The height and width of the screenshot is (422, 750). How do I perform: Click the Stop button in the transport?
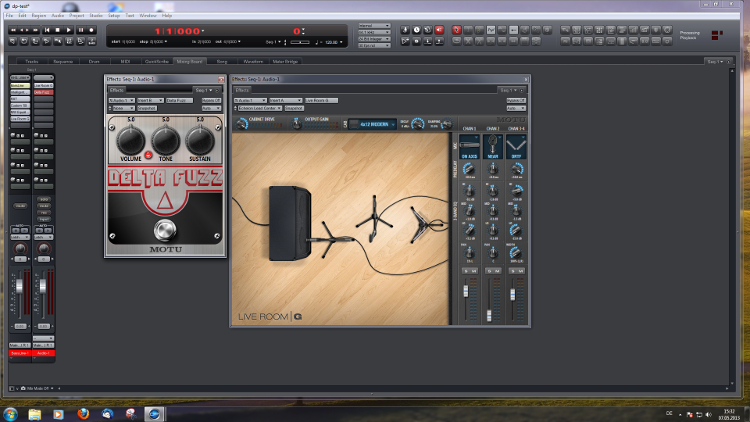pyautogui.click(x=58, y=30)
